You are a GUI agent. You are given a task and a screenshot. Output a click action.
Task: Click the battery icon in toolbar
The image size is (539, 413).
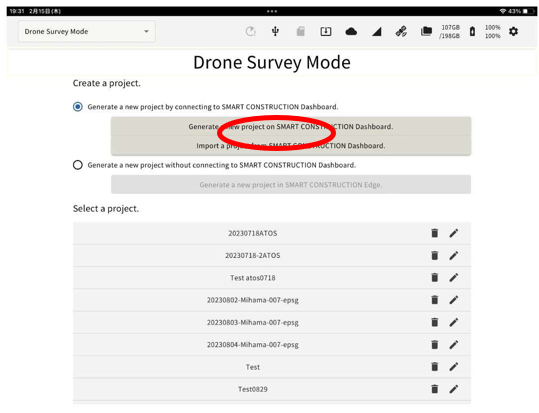click(x=472, y=32)
